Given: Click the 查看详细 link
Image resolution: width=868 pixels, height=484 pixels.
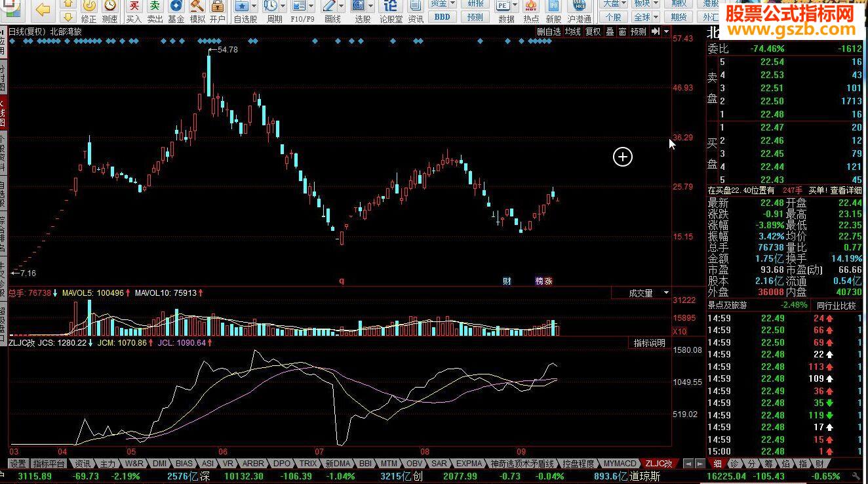Looking at the screenshot, I should coord(846,190).
